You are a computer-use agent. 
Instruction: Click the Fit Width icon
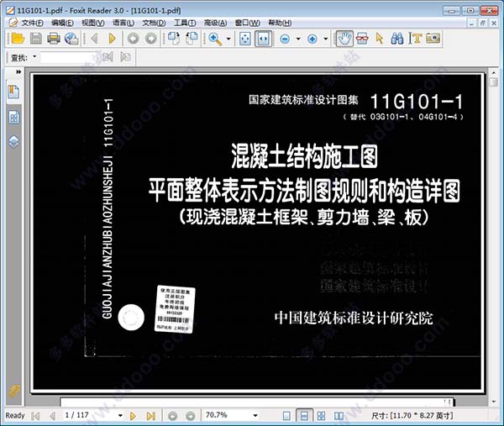(x=263, y=39)
